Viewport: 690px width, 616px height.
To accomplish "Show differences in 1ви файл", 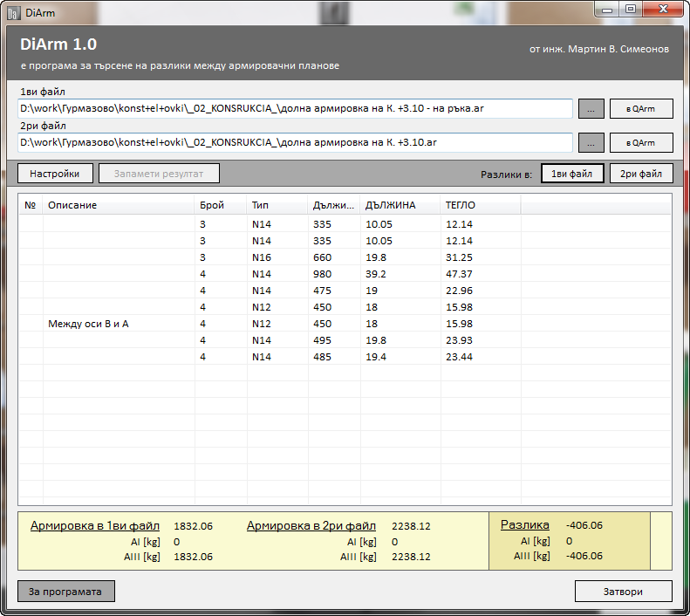I will 572,174.
